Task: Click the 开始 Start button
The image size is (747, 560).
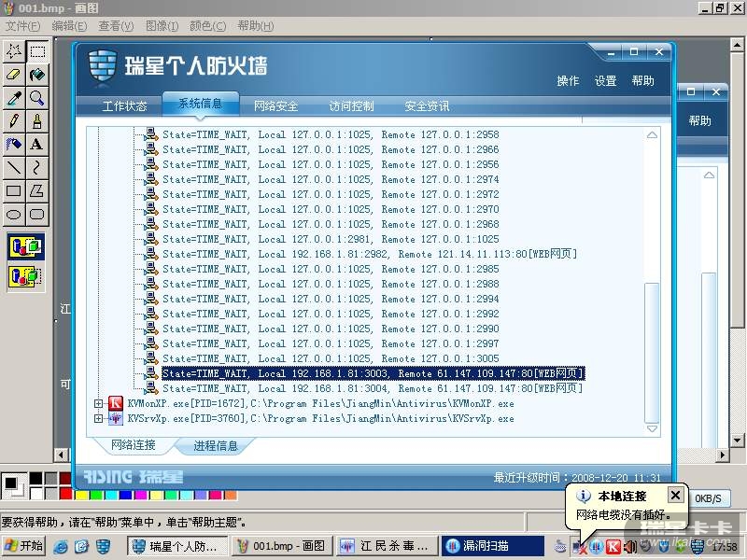Action: [24, 546]
